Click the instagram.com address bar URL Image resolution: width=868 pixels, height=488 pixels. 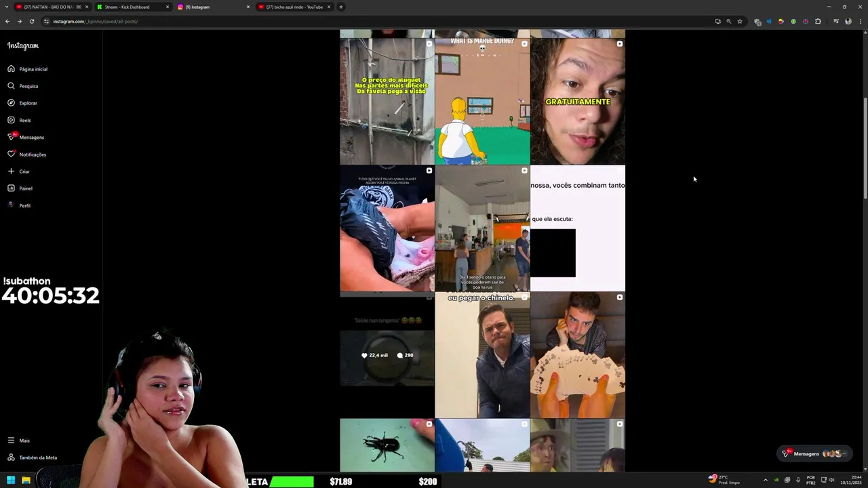96,21
